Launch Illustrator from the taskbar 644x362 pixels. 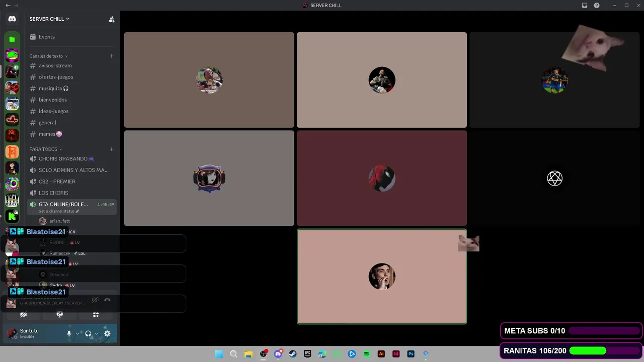coord(381,354)
